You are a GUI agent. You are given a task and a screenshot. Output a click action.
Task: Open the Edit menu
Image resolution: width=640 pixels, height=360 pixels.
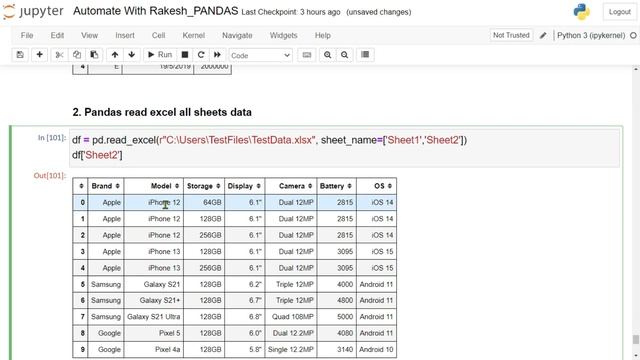point(57,36)
